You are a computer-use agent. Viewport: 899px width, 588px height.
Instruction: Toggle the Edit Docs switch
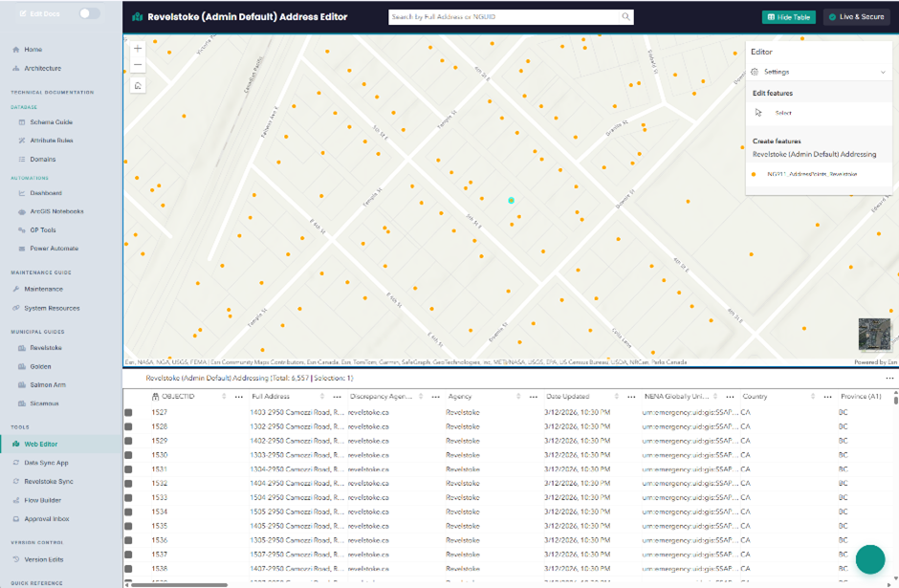[x=89, y=13]
